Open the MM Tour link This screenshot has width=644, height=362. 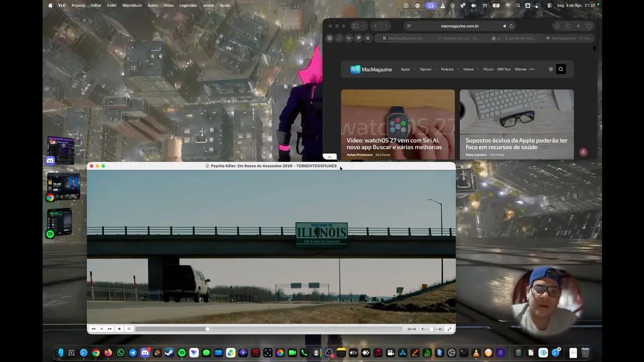504,69
